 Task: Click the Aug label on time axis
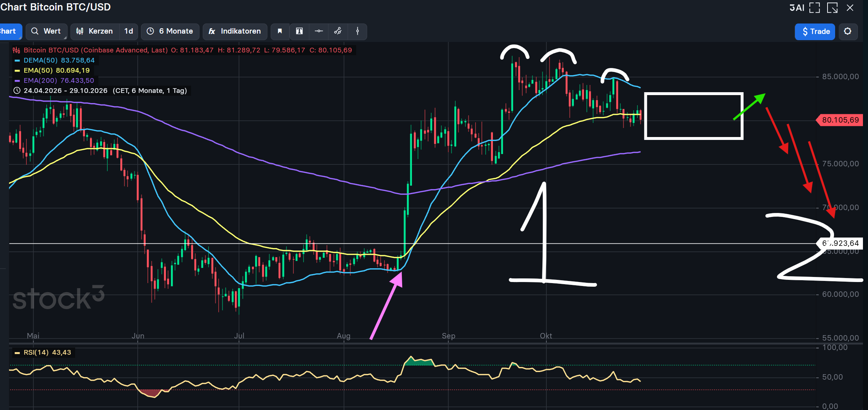(344, 336)
